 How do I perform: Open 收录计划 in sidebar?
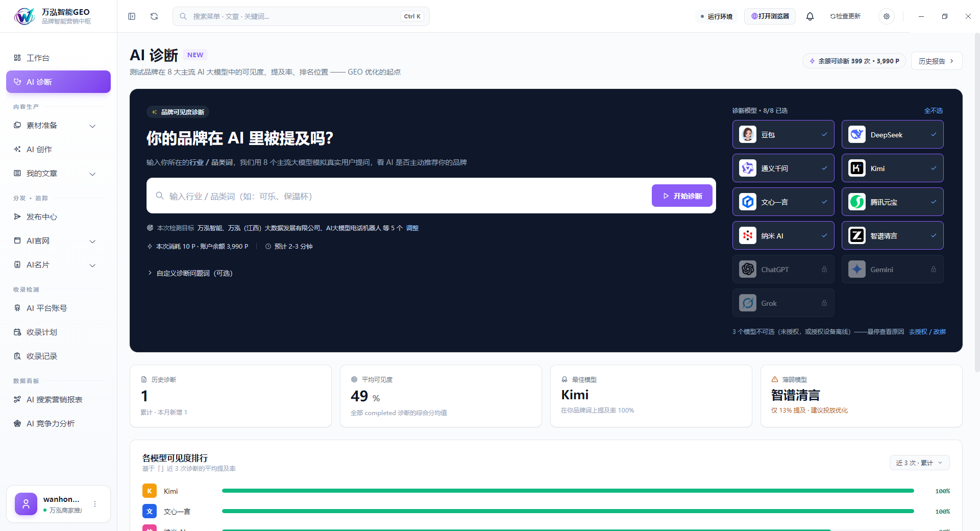click(x=58, y=332)
